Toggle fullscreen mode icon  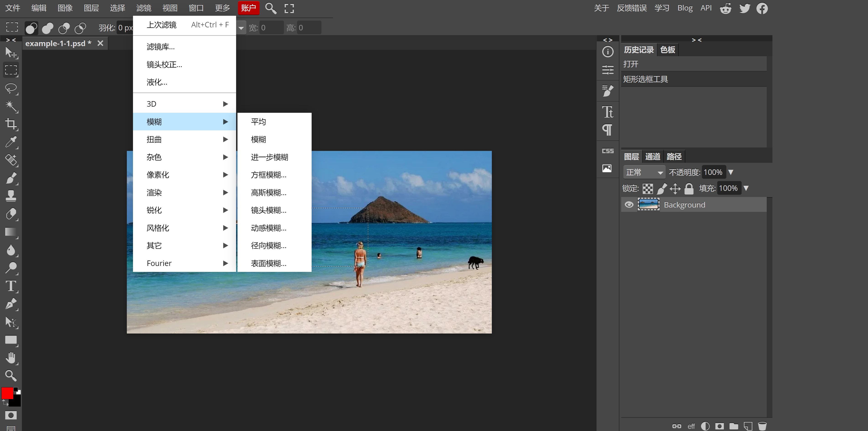[x=289, y=8]
